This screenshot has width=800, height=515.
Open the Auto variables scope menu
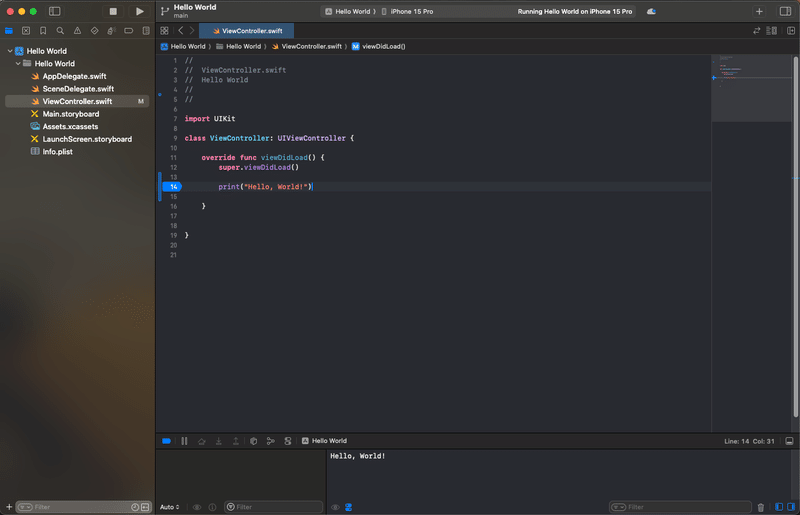point(169,507)
